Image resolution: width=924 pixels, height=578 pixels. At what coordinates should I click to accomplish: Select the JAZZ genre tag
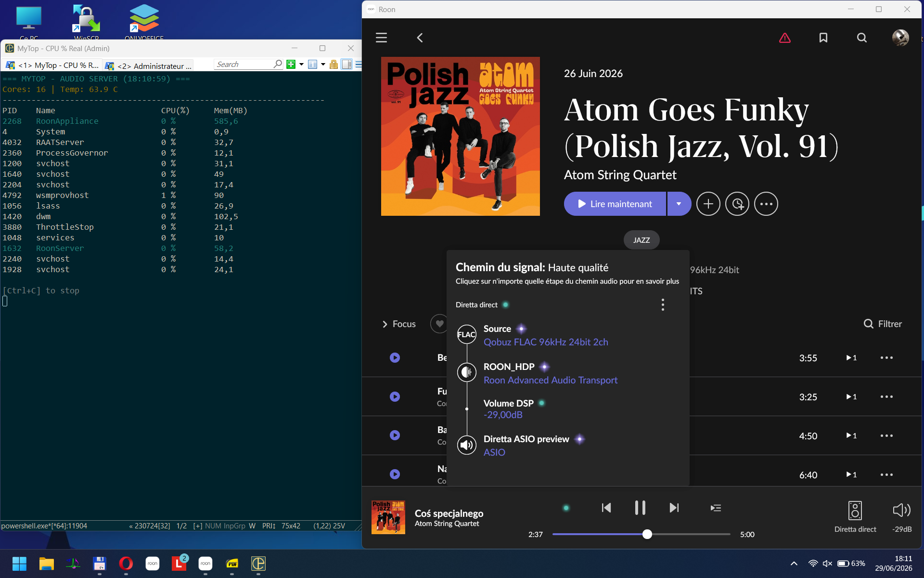pos(642,240)
